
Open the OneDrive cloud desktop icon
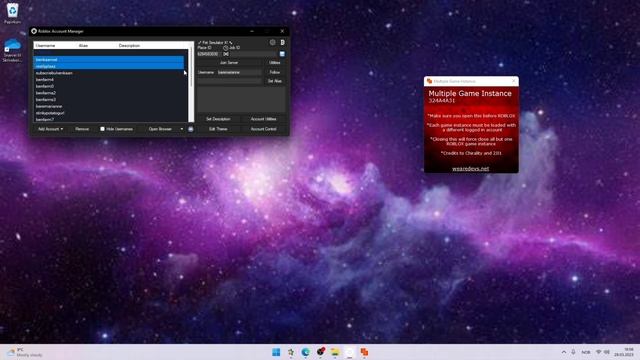click(12, 50)
